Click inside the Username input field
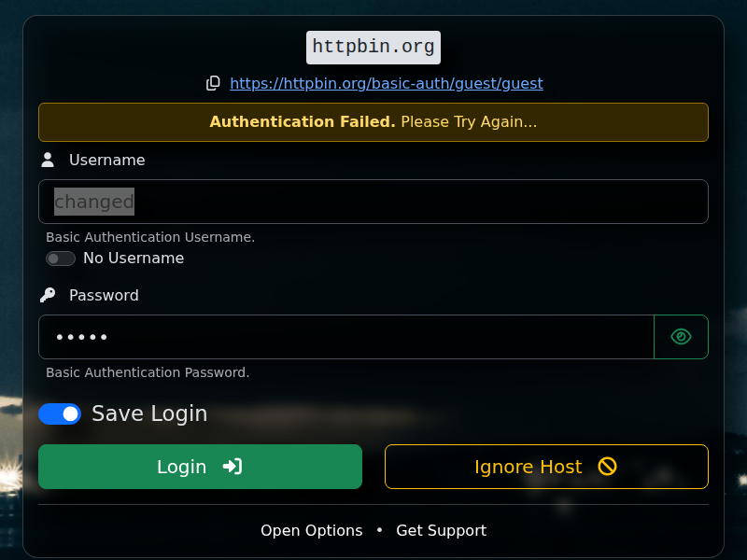This screenshot has height=560, width=747. click(373, 201)
